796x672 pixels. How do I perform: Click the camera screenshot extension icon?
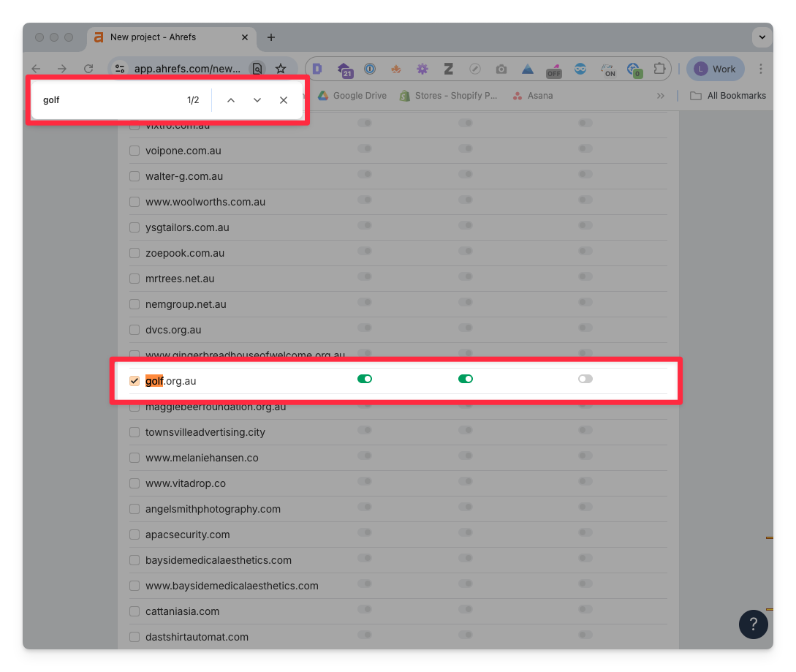click(x=501, y=69)
